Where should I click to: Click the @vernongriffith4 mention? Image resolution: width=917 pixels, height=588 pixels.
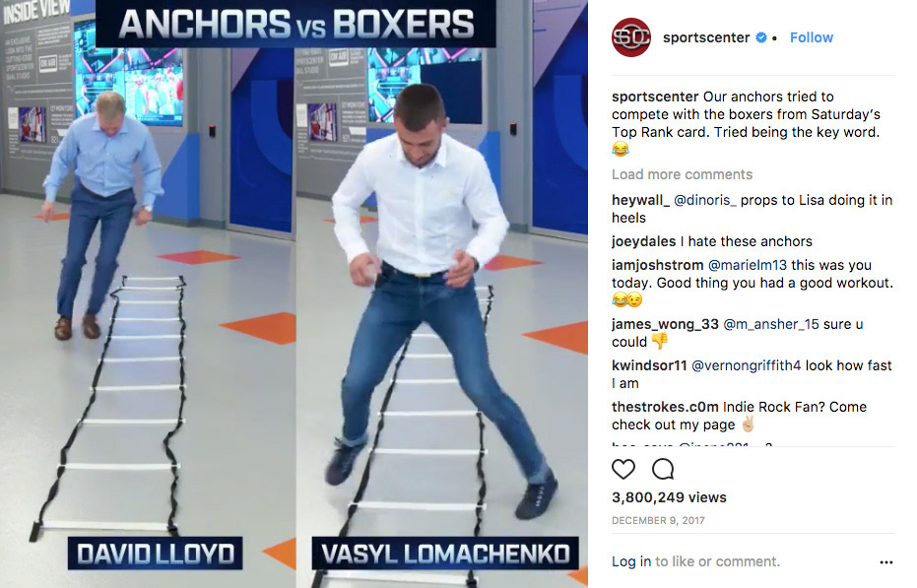tap(746, 365)
